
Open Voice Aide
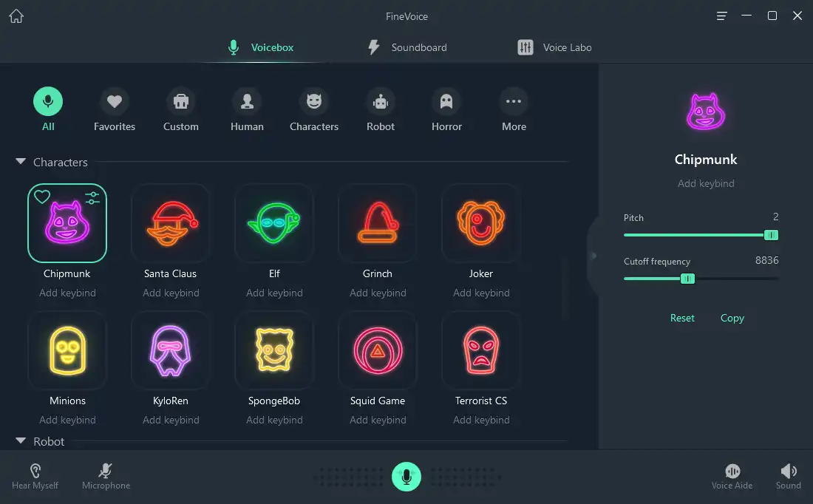(732, 477)
